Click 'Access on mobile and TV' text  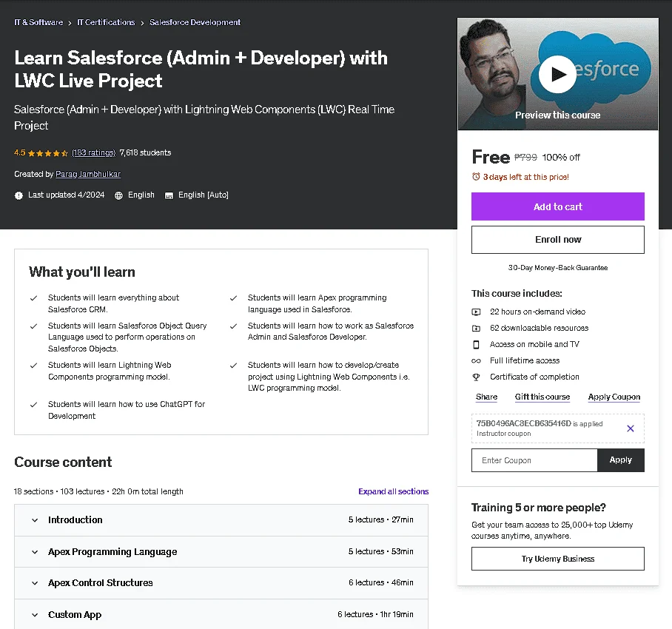click(x=534, y=345)
